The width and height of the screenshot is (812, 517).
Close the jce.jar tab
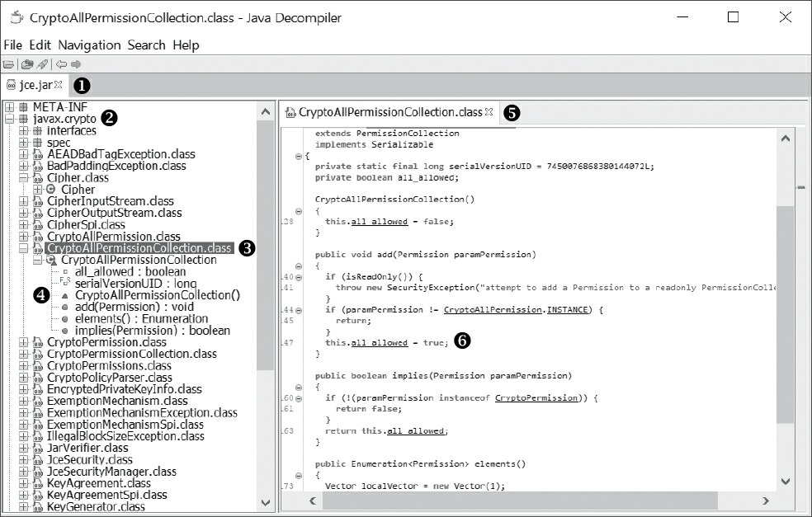click(x=59, y=84)
